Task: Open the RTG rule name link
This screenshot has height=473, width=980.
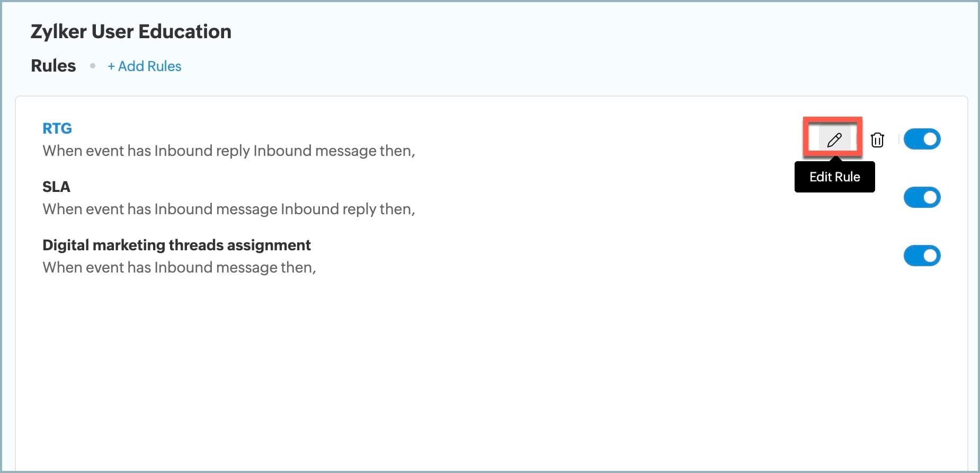Action: (x=57, y=128)
